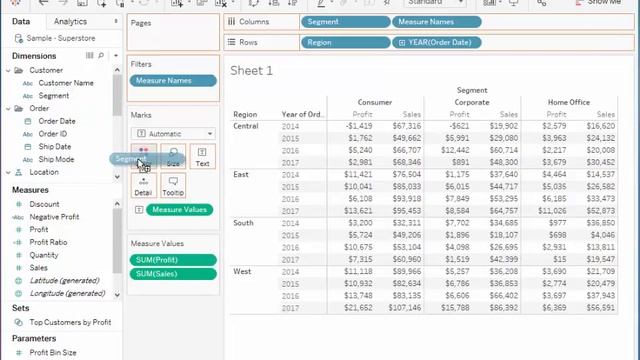Click the East region row label
The width and height of the screenshot is (640, 360).
click(x=241, y=175)
